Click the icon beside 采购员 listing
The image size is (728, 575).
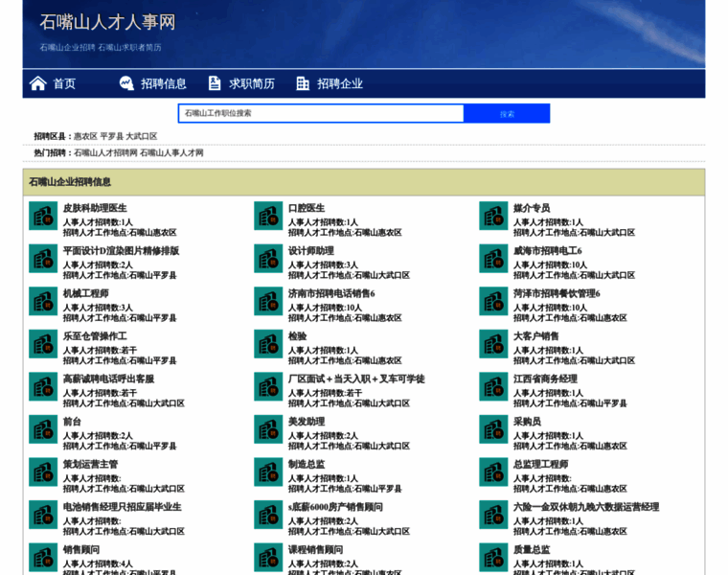[x=493, y=429]
